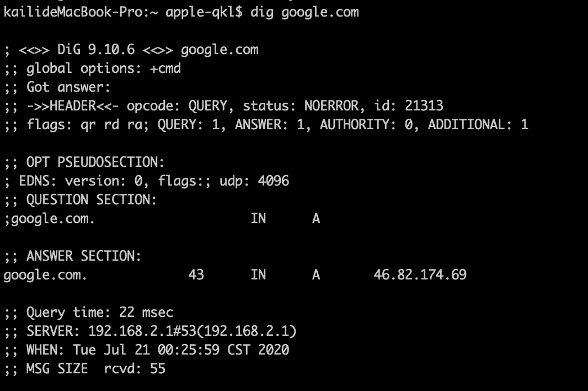Click the shell prompt 'kailideMacBook-Pro'

click(x=74, y=12)
